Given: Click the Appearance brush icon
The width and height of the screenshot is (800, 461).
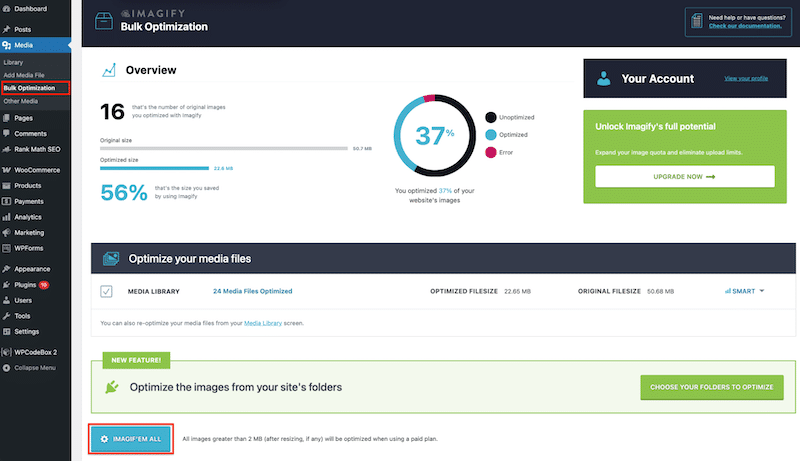Looking at the screenshot, I should (x=6, y=269).
